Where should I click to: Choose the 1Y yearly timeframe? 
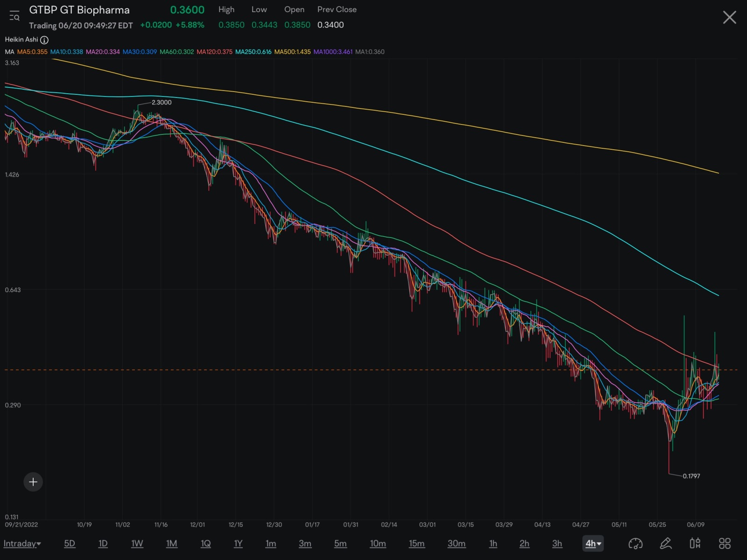pyautogui.click(x=238, y=544)
